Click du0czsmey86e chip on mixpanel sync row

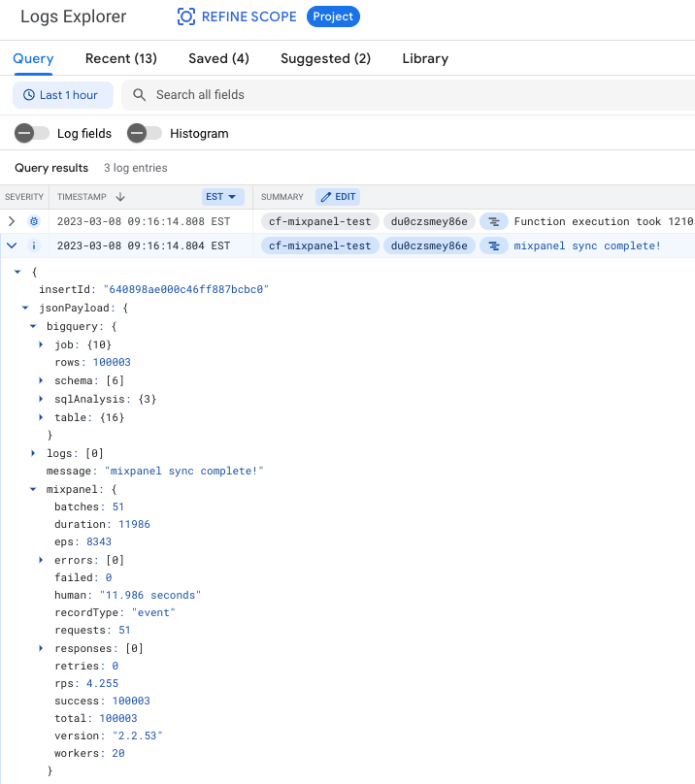(429, 246)
